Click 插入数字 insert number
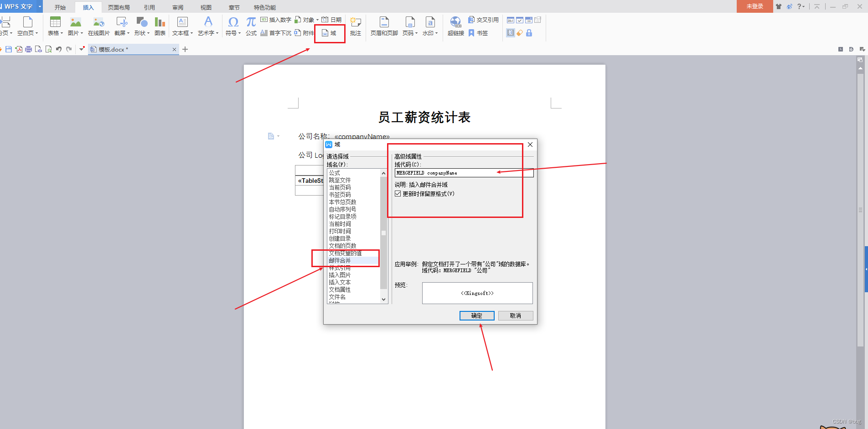 coord(276,20)
